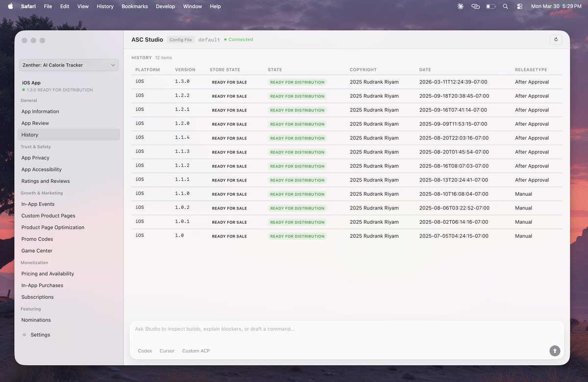The image size is (588, 382).
Task: Click date 2025-08-16T08:07:03-07:00
Action: [454, 166]
